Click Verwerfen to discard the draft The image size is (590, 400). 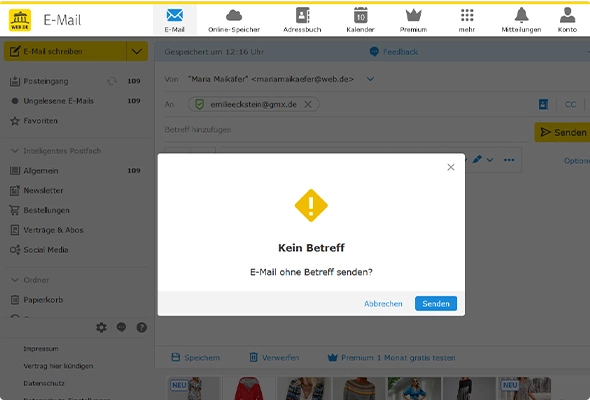pyautogui.click(x=274, y=357)
